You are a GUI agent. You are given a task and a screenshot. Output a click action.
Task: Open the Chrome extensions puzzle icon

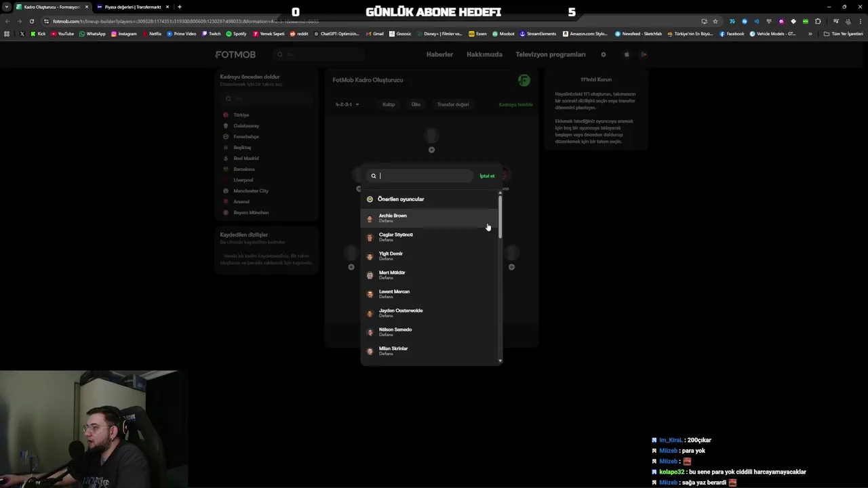[x=818, y=21]
